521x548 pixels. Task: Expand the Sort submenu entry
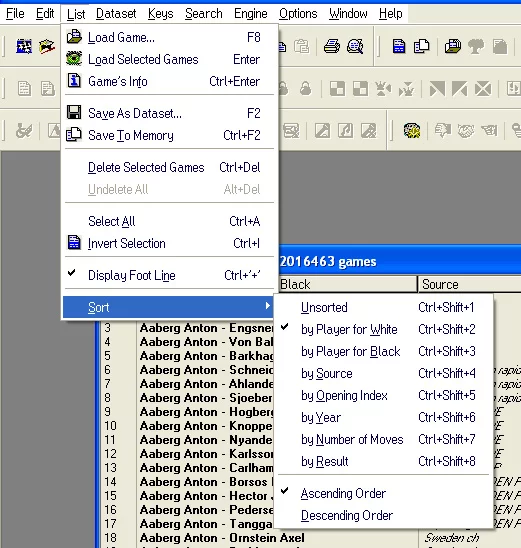pos(169,307)
